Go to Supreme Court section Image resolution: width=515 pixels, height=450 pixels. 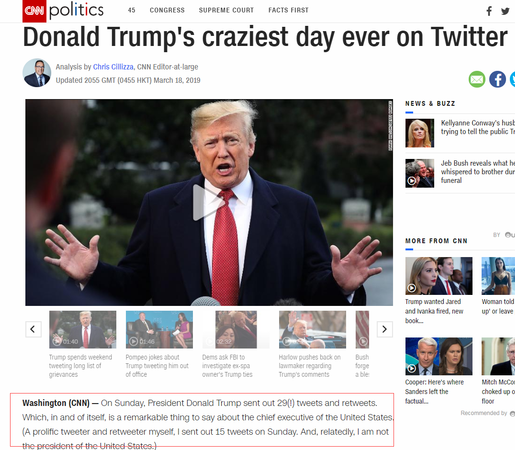[x=226, y=10]
